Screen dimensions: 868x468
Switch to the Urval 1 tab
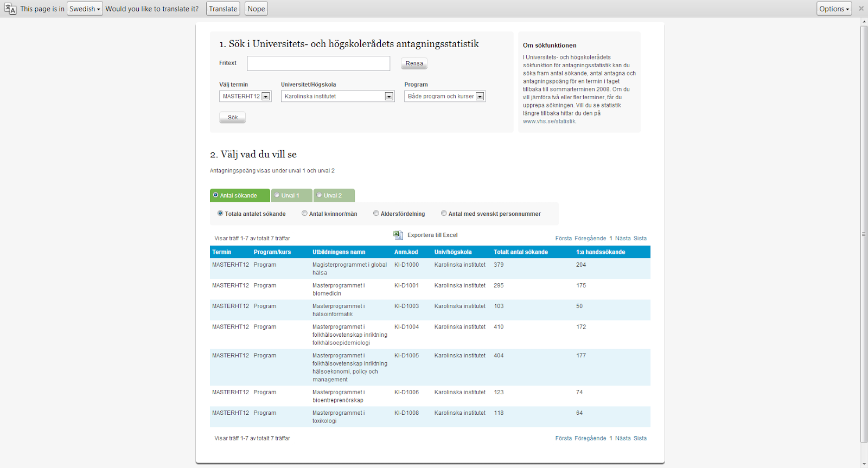[291, 195]
